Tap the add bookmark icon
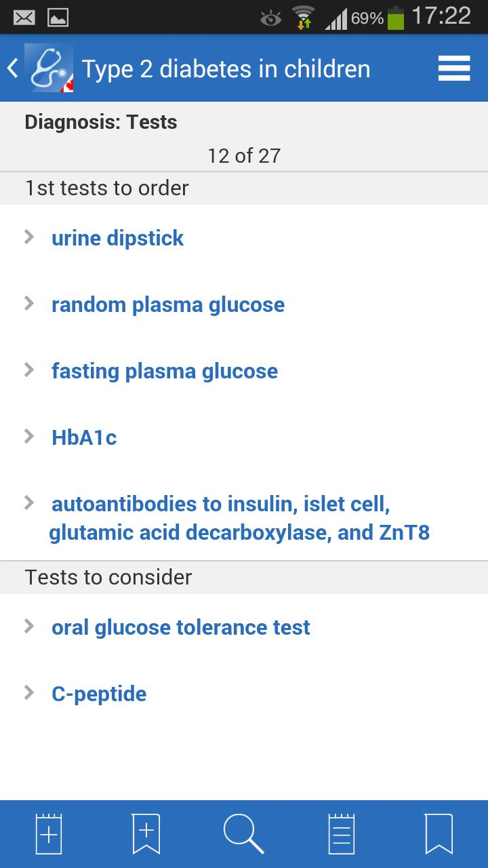 point(146,833)
